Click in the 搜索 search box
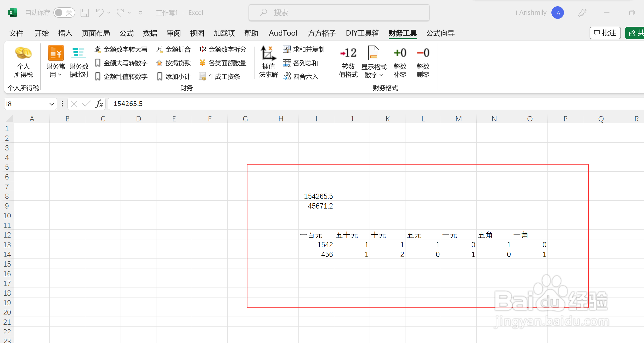The width and height of the screenshot is (644, 343). pyautogui.click(x=339, y=13)
